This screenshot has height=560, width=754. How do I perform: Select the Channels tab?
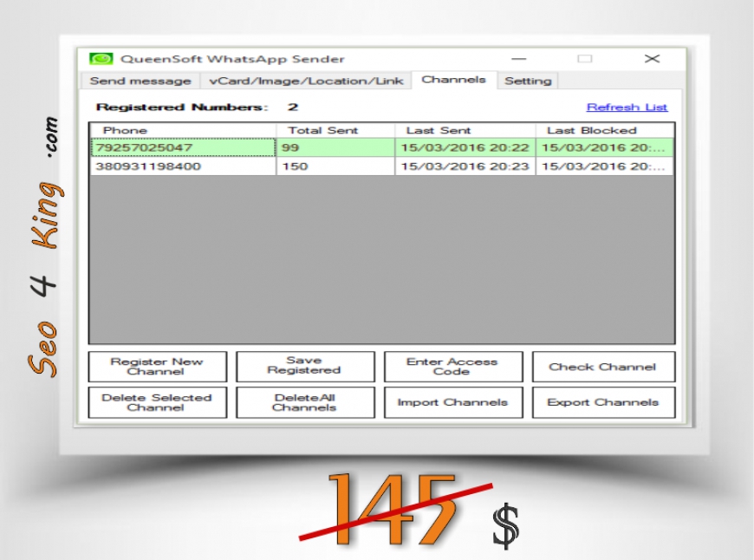coord(453,80)
